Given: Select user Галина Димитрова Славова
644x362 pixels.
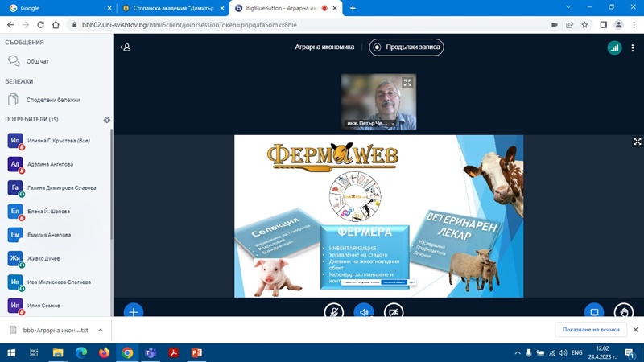Looking at the screenshot, I should (x=56, y=188).
